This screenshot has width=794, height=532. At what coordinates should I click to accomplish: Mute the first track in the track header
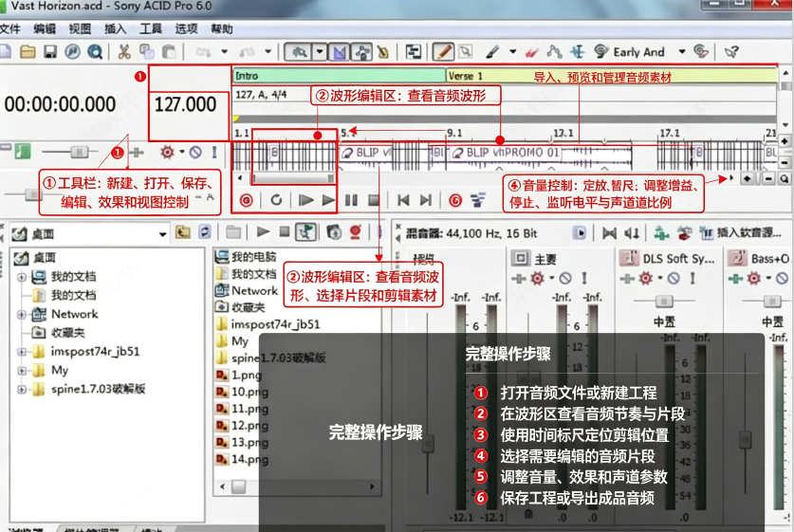195,152
